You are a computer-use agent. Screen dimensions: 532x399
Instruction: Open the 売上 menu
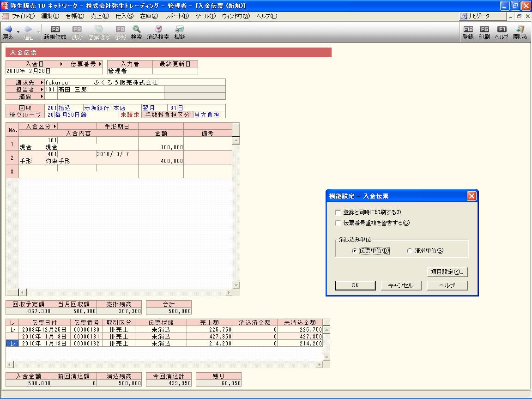[100, 16]
